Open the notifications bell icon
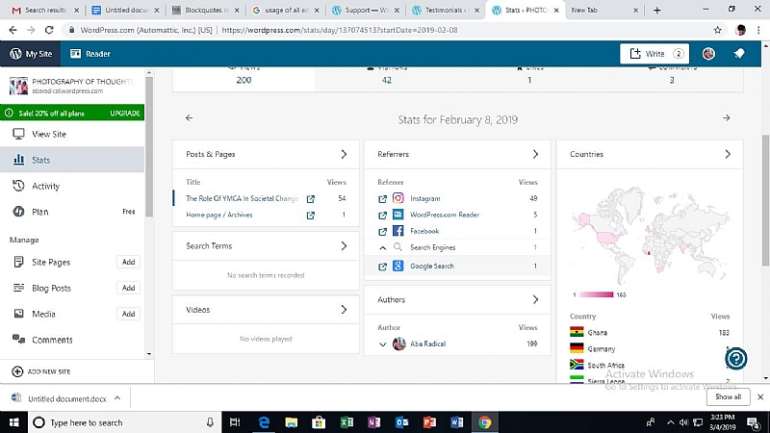This screenshot has height=433, width=770. (739, 54)
